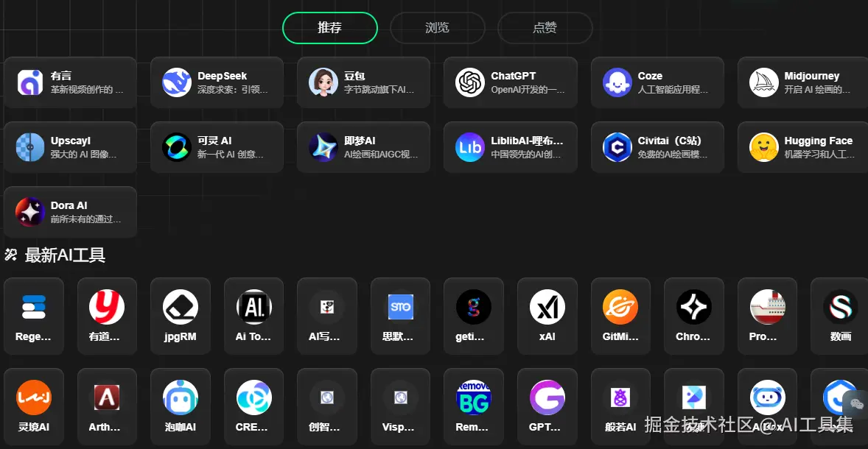
Task: Open the Upscayl icon
Action: [x=30, y=147]
